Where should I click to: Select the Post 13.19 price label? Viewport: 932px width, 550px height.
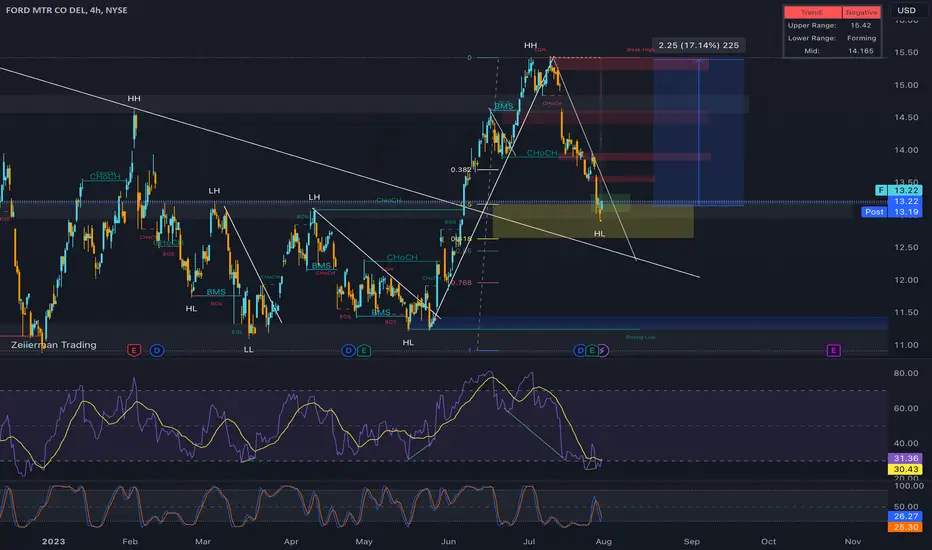point(892,212)
